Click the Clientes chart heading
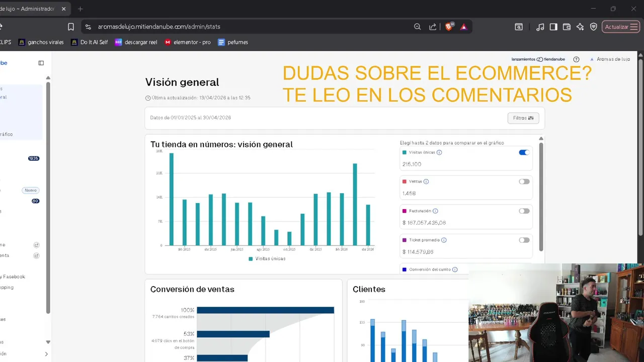The height and width of the screenshot is (362, 644). tap(369, 289)
